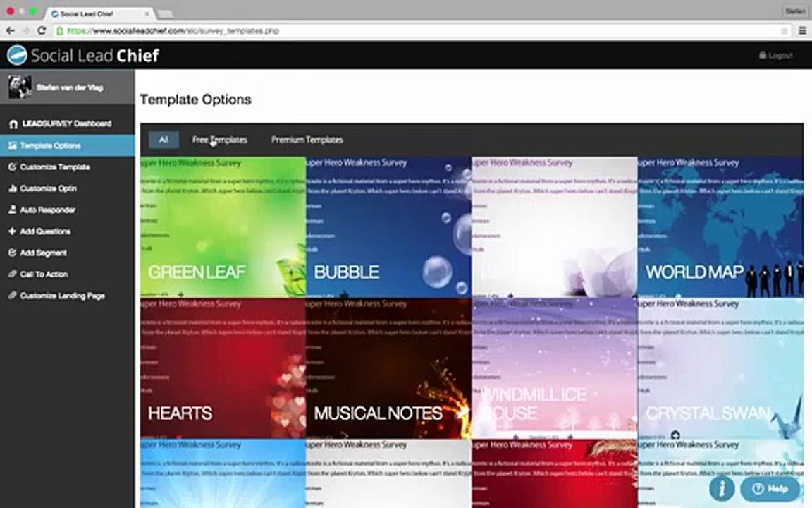Go to Customize Template

point(68,167)
